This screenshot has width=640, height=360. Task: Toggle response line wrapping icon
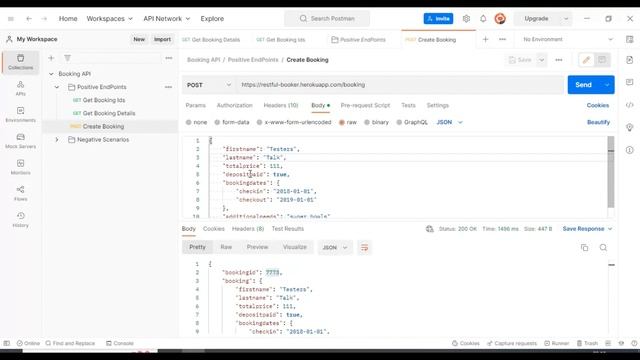(x=364, y=248)
